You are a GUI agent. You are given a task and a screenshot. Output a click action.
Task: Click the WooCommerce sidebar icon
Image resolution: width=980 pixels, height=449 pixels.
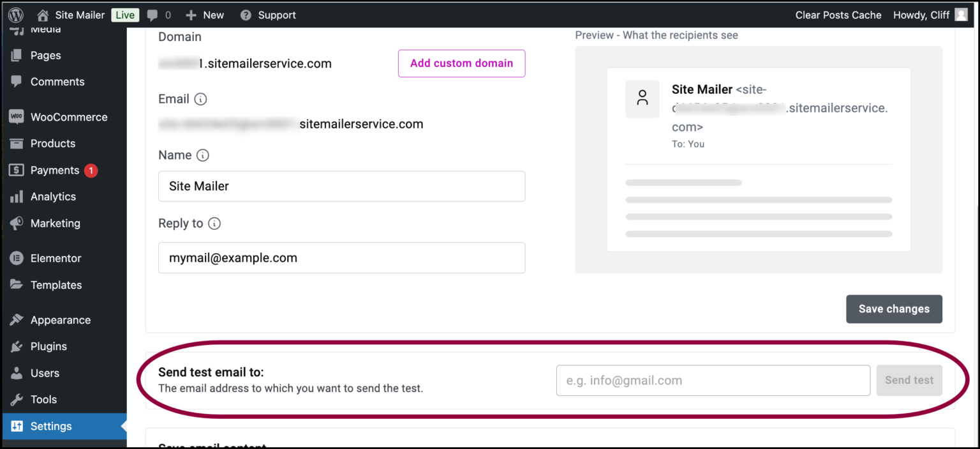[17, 117]
